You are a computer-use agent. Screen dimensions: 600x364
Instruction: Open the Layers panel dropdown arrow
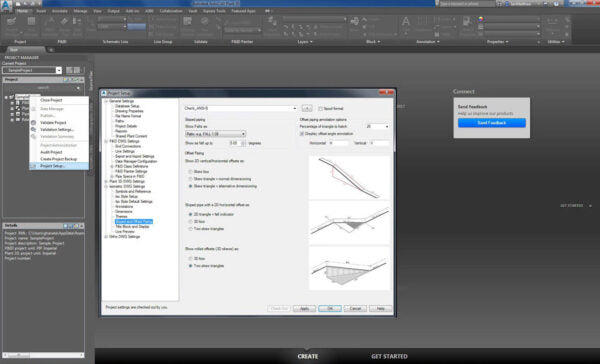[x=311, y=42]
